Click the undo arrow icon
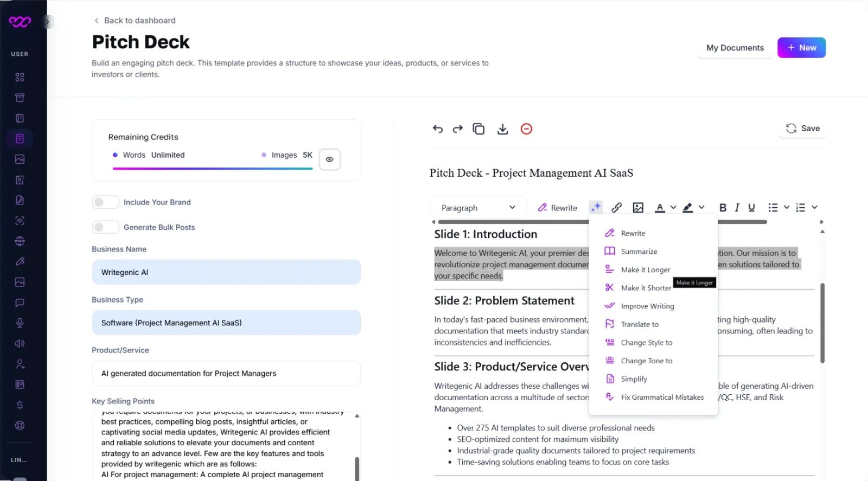Image resolution: width=868 pixels, height=481 pixels. click(438, 129)
